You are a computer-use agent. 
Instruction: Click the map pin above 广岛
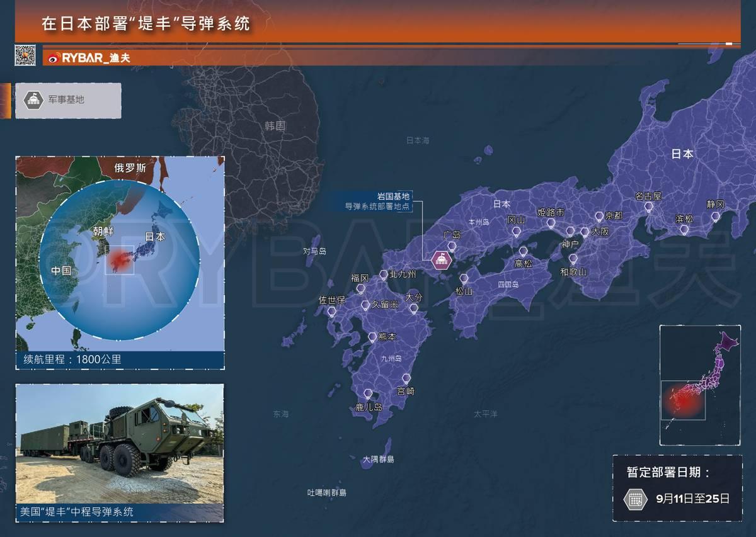pos(452,246)
